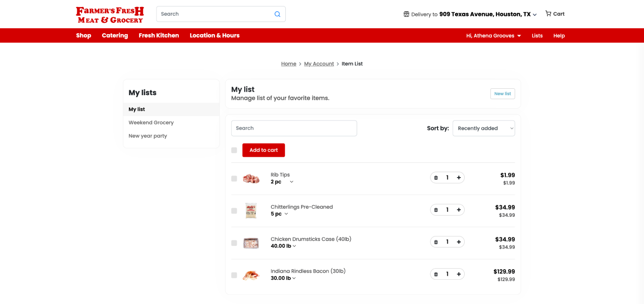The width and height of the screenshot is (644, 304).
Task: Select Weekend Grocery list in sidebar
Action: [x=151, y=122]
